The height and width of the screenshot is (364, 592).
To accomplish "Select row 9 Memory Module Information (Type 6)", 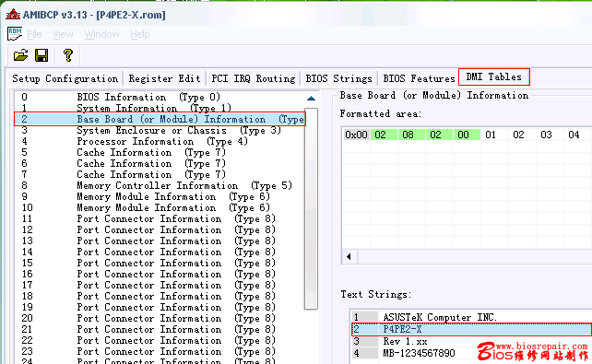I will click(160, 196).
